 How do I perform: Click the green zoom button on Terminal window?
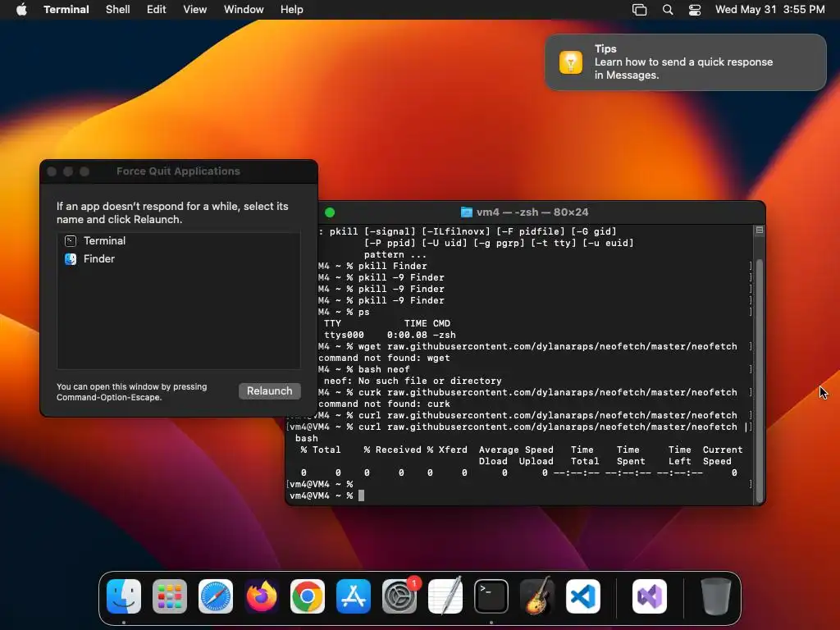330,212
